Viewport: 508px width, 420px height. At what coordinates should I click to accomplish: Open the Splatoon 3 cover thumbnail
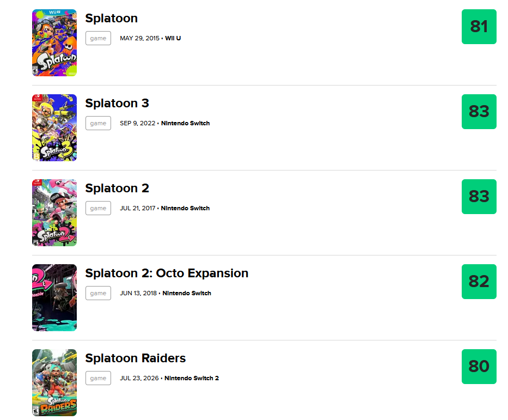point(54,127)
